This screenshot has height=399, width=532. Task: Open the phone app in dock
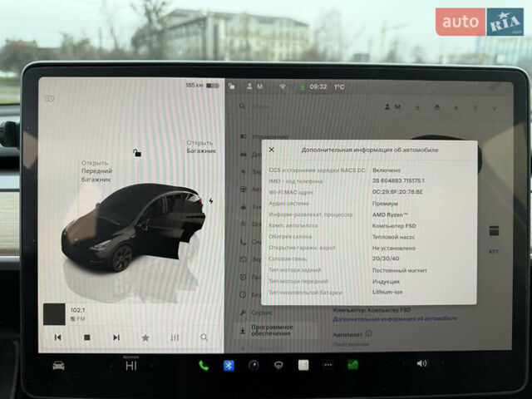(x=204, y=365)
